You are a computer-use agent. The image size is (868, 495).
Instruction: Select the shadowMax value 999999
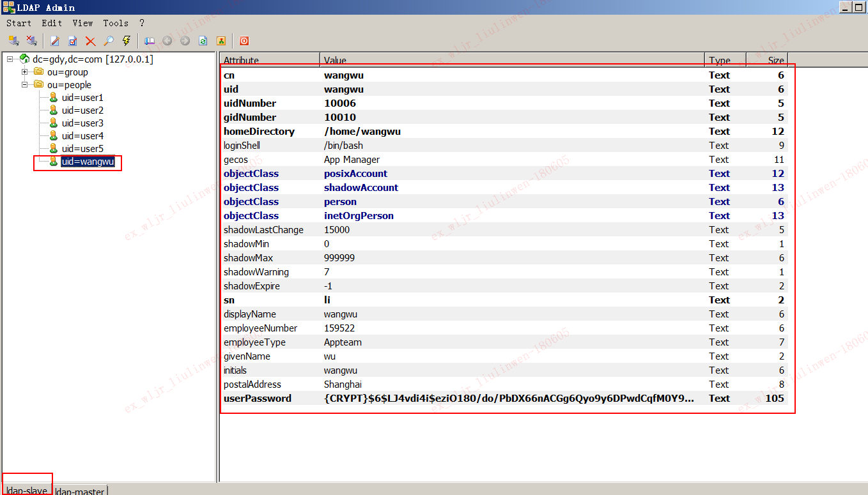click(339, 257)
